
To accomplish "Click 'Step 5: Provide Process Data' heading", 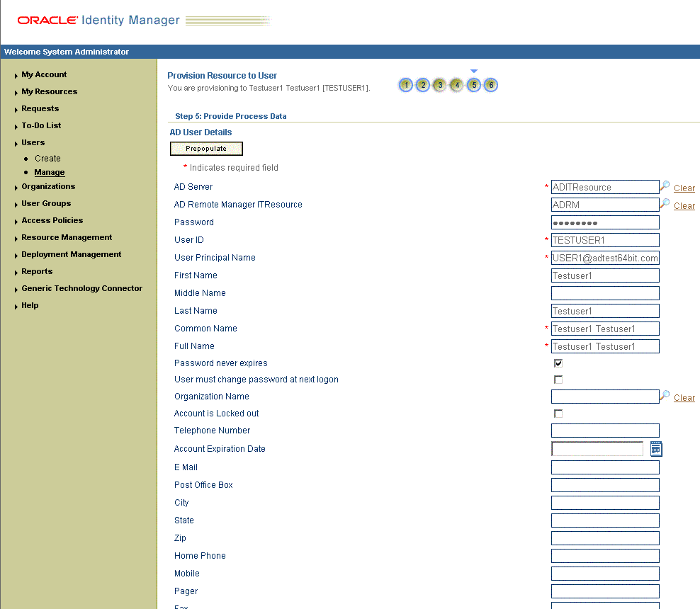I will 231,116.
